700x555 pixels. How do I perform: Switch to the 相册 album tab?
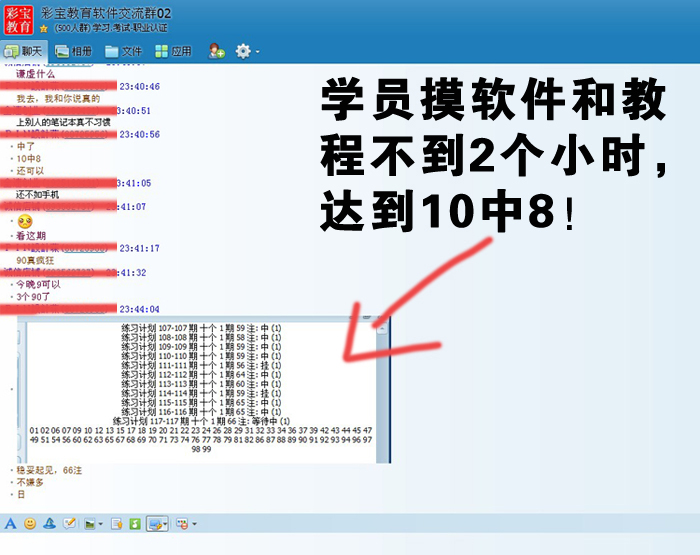[75, 51]
